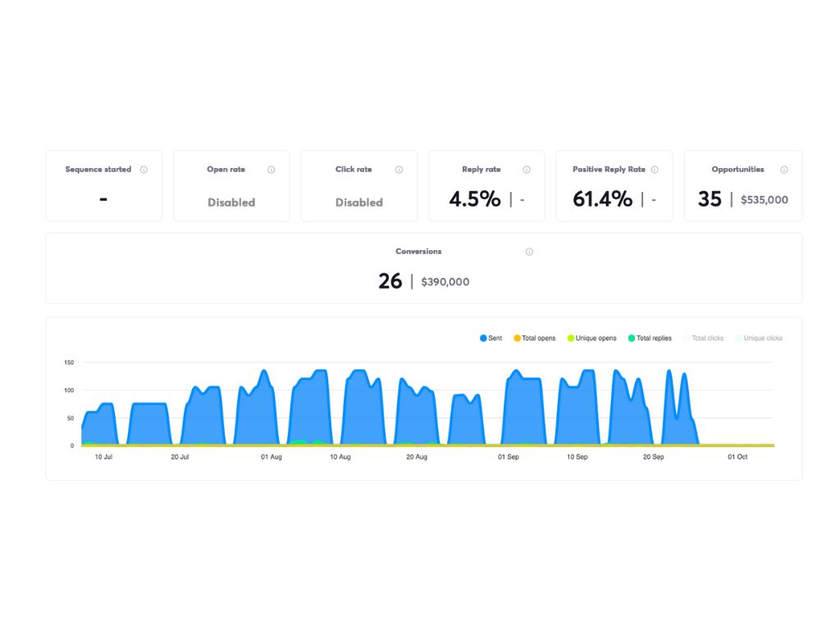This screenshot has height=630, width=840.
Task: Click the blue dot in the Sent legend
Action: [x=483, y=338]
